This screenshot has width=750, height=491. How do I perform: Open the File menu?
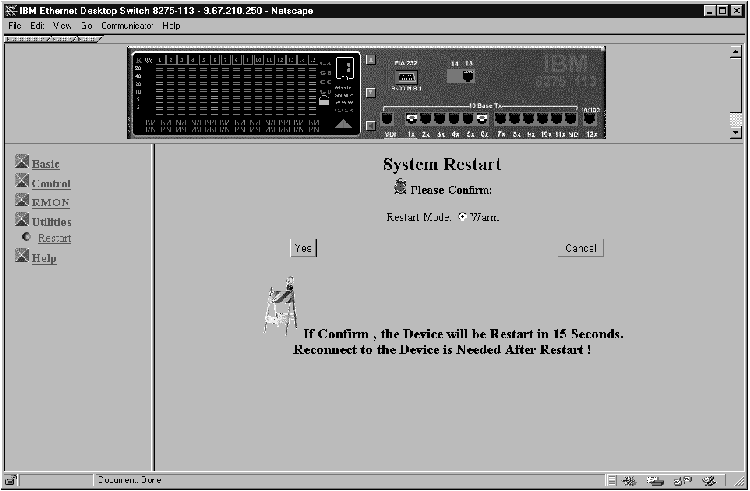click(x=14, y=25)
